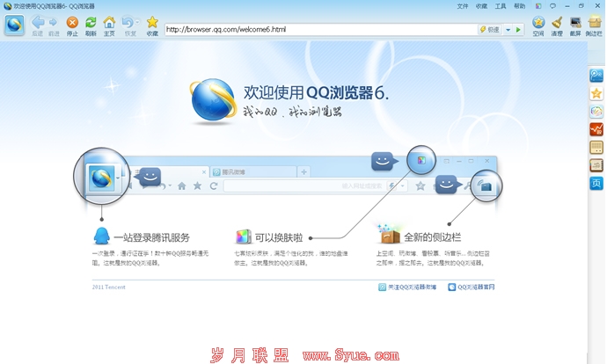Click the gift box icon beside 全新的侧边栏
The width and height of the screenshot is (607, 364).
(x=389, y=234)
